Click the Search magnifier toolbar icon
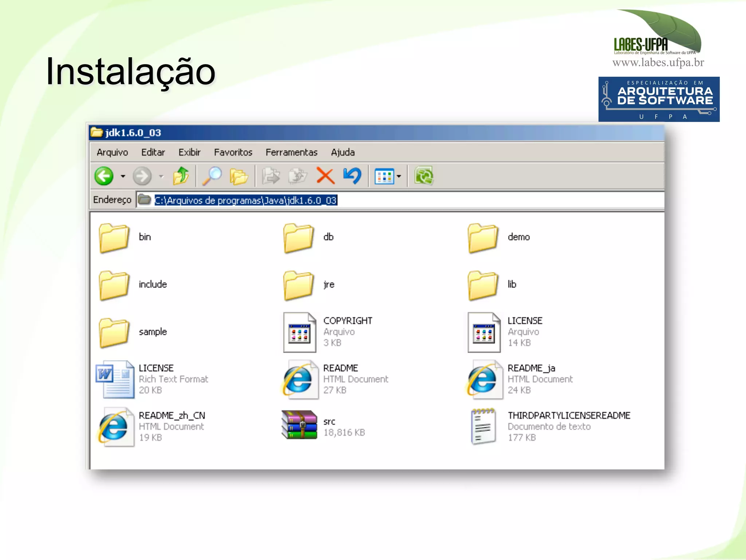The height and width of the screenshot is (560, 746). (x=212, y=176)
